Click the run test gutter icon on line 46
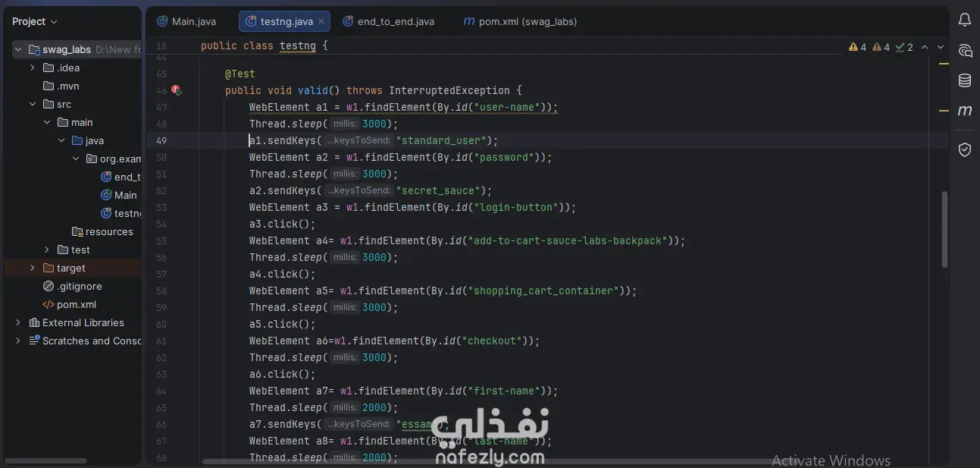This screenshot has width=980, height=468. (176, 90)
